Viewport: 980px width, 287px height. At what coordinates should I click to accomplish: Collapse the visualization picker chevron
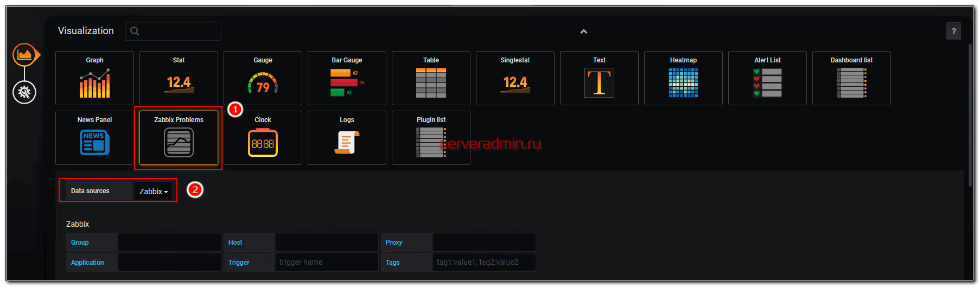584,31
